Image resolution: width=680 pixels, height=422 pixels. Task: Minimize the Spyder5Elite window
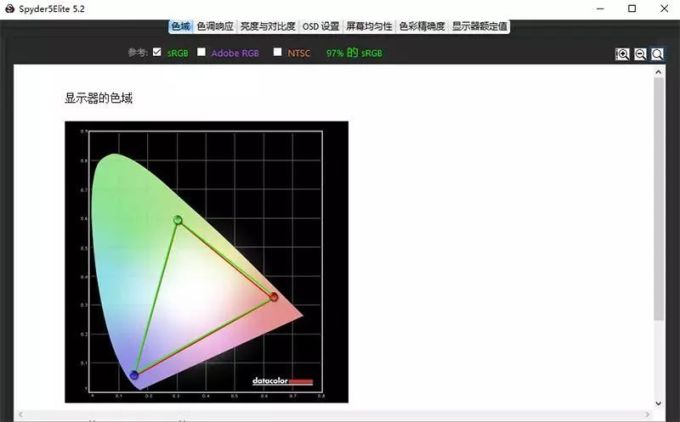tap(600, 9)
